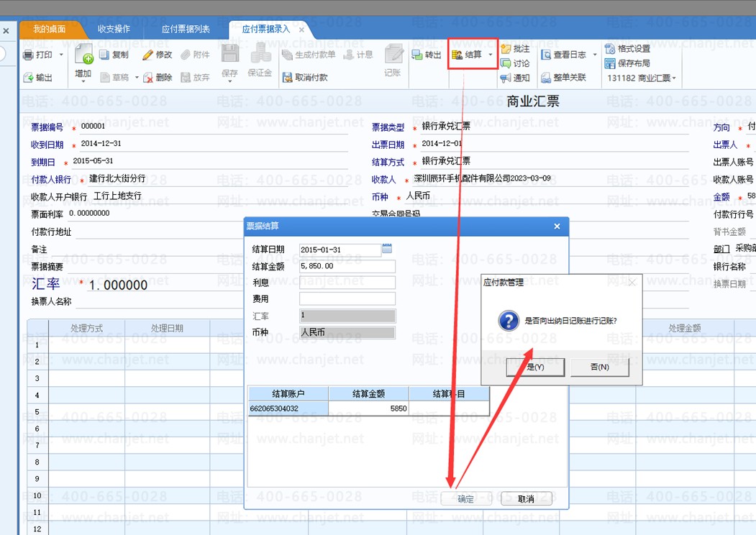Screen dimensions: 756x535
Task: Click the 结算日期 input field
Action: pyautogui.click(x=340, y=250)
